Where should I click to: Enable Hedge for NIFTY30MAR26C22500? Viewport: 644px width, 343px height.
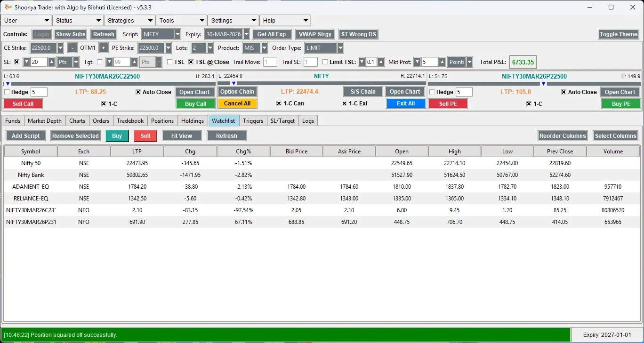tap(7, 92)
